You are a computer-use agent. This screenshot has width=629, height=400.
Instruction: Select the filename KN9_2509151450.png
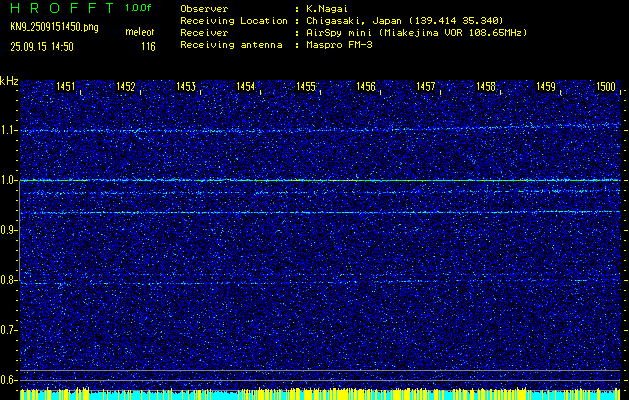click(54, 27)
